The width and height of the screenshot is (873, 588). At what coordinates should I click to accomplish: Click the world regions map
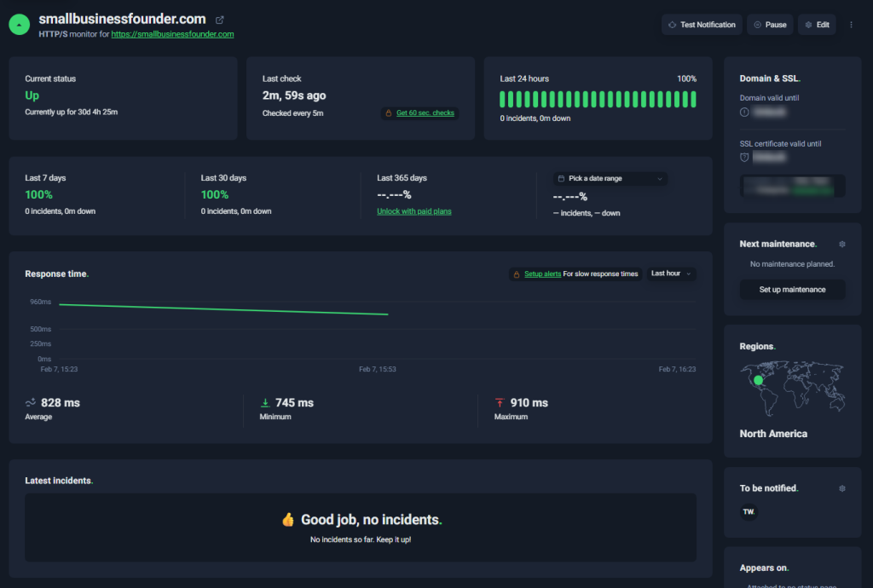pos(792,389)
